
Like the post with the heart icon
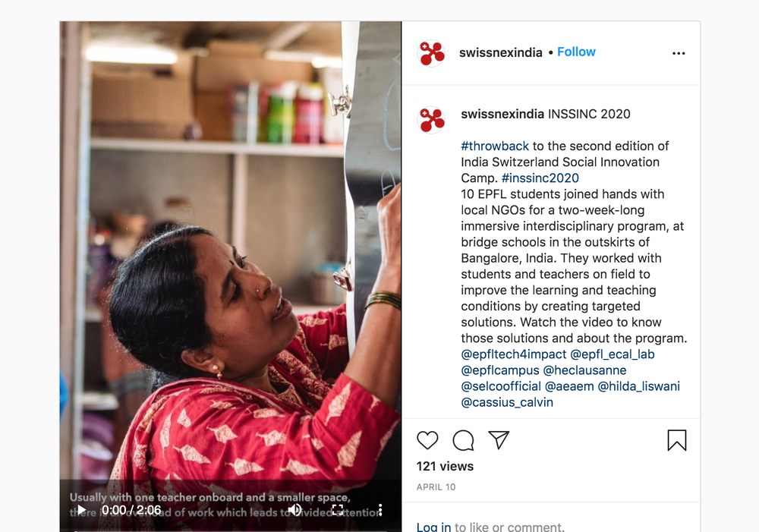(x=427, y=440)
